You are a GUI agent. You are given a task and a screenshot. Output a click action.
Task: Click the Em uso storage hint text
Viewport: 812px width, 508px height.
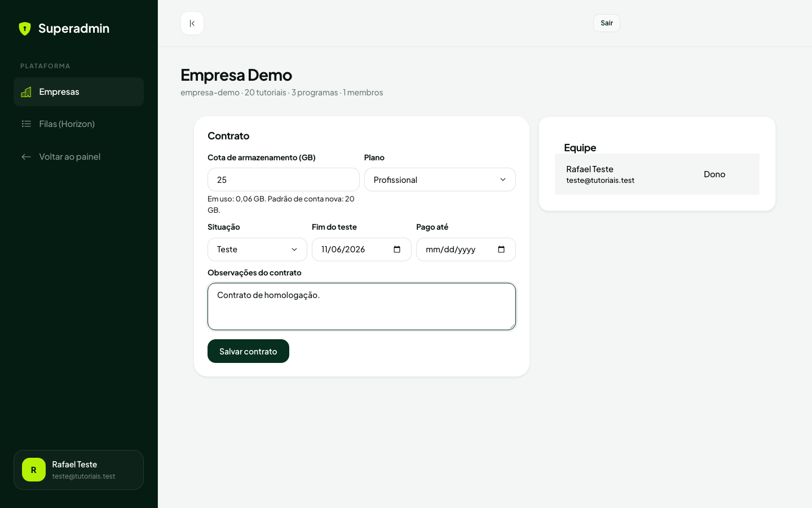click(x=281, y=204)
